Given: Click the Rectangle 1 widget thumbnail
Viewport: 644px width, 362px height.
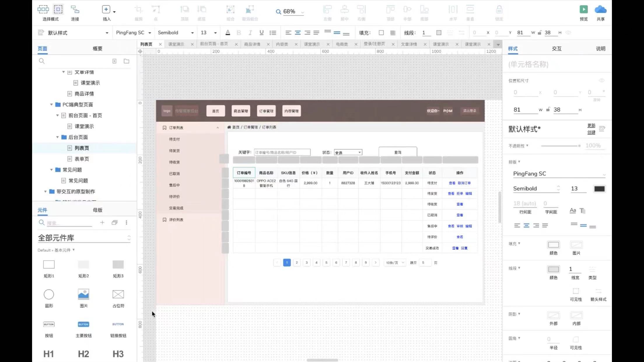Looking at the screenshot, I should coord(49,264).
